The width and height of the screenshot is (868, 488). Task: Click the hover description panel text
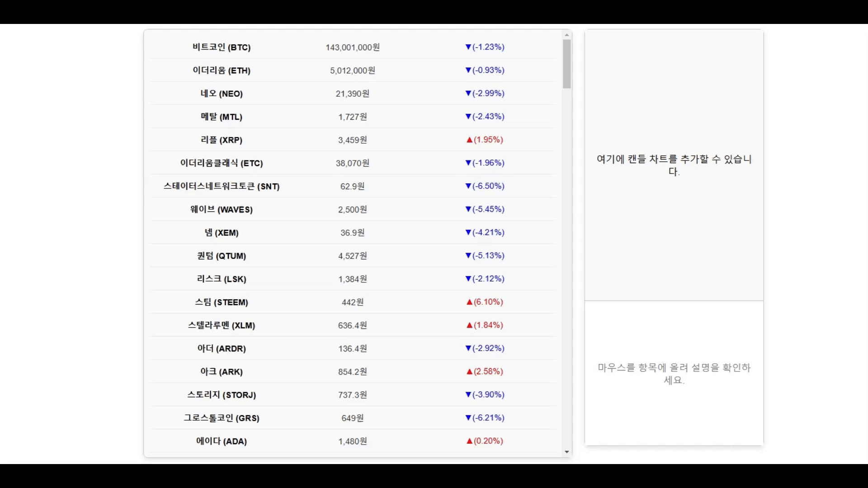[674, 374]
